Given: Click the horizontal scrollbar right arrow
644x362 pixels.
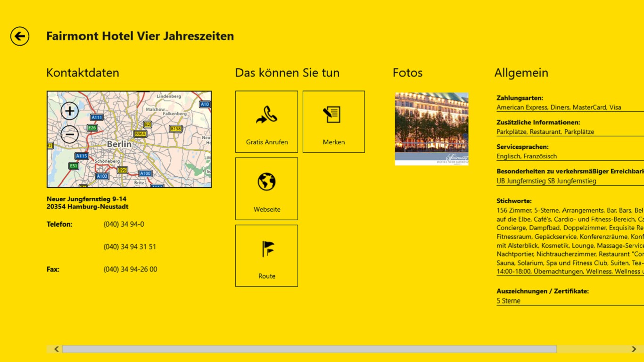Looking at the screenshot, I should pyautogui.click(x=634, y=349).
